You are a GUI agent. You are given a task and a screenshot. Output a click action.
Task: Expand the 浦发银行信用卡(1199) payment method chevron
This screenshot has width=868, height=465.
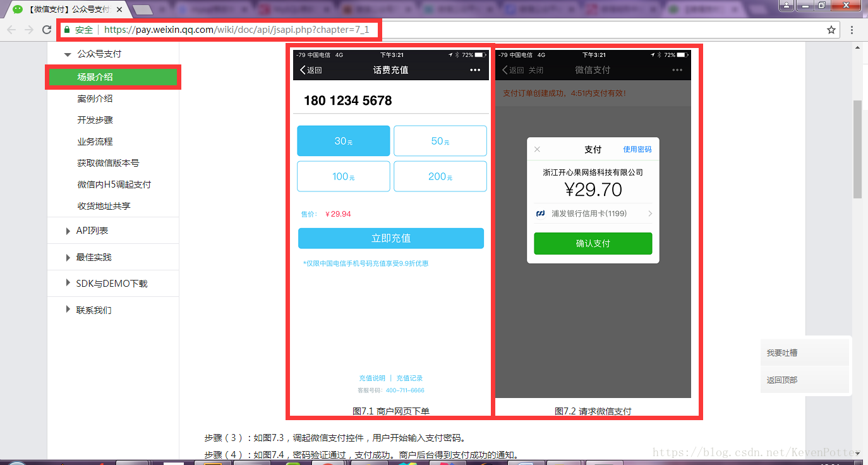[x=650, y=214]
